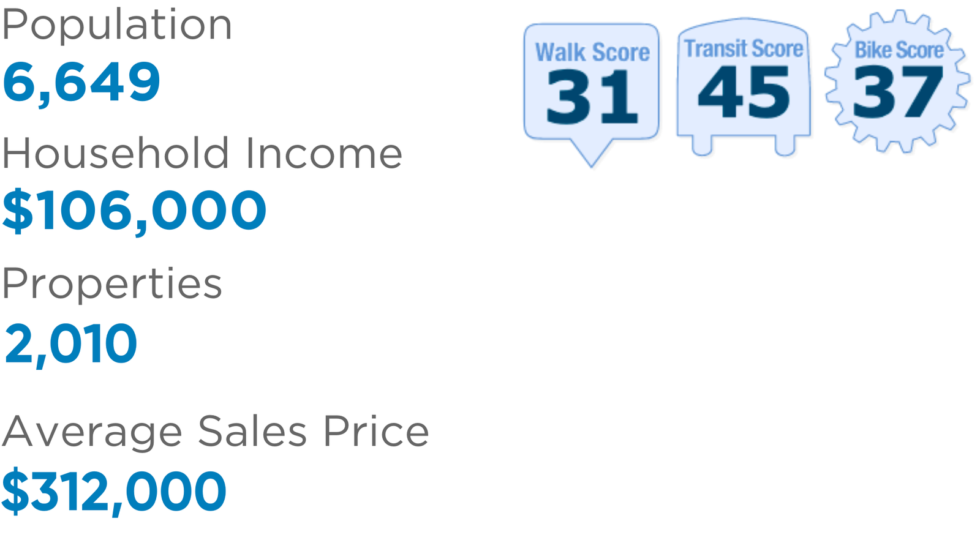
Task: Click the Properties heading
Action: click(111, 284)
